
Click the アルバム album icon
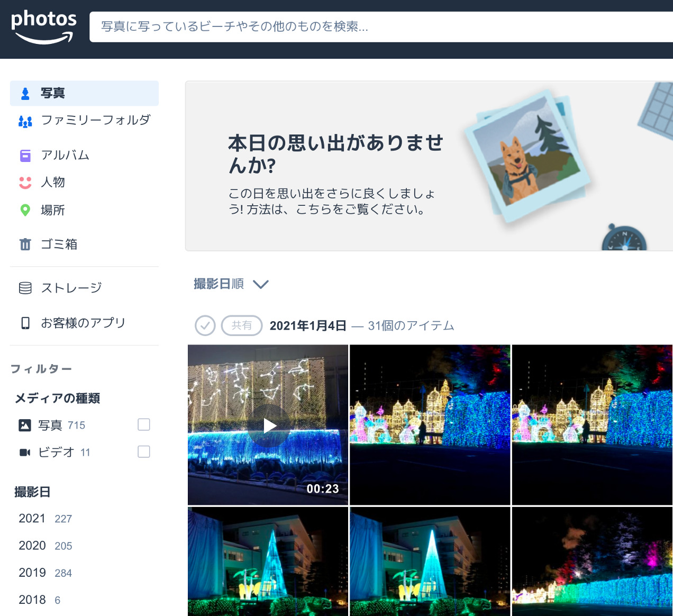pos(25,156)
